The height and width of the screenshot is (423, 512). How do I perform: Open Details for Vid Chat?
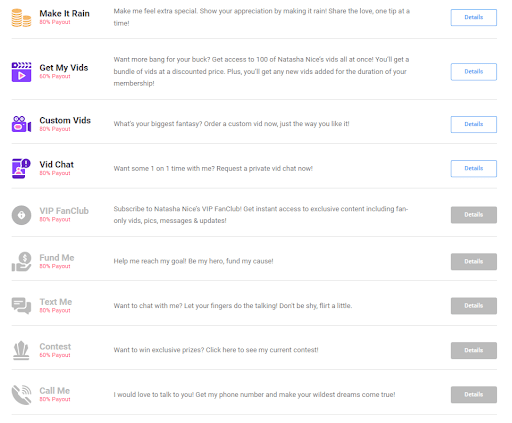click(474, 168)
